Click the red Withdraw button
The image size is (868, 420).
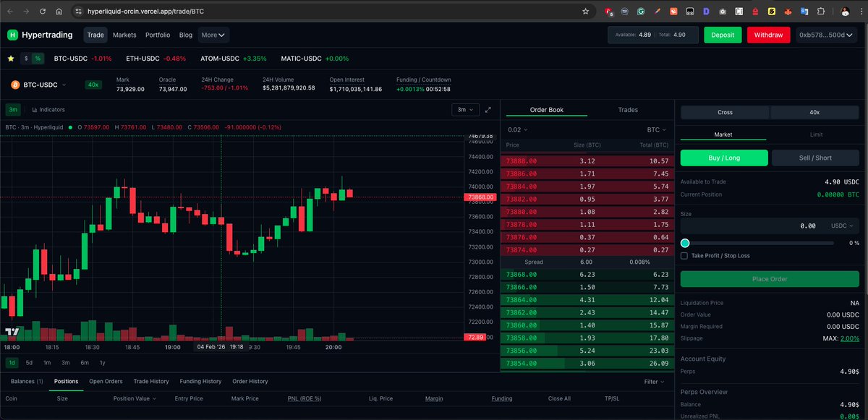point(768,35)
